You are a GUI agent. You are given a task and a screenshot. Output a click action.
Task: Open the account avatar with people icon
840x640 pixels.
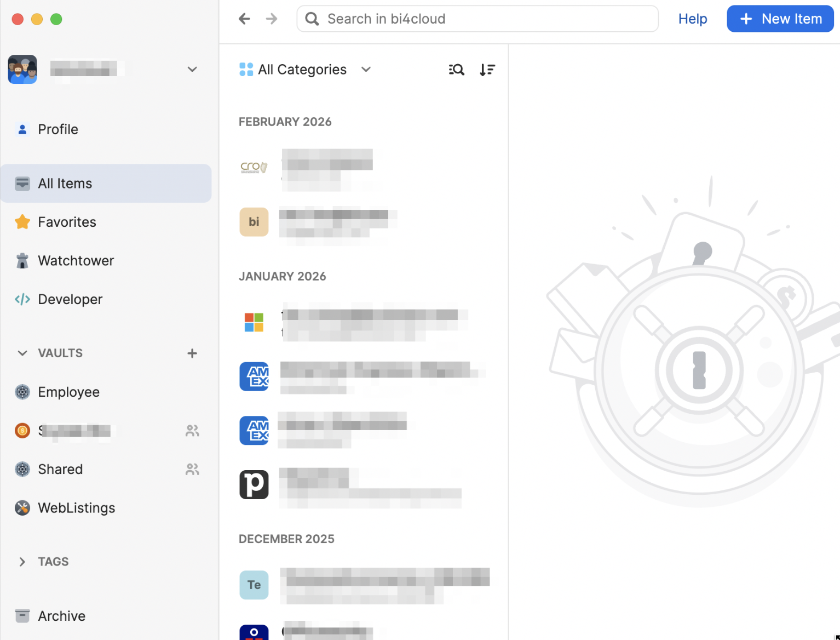[22, 69]
